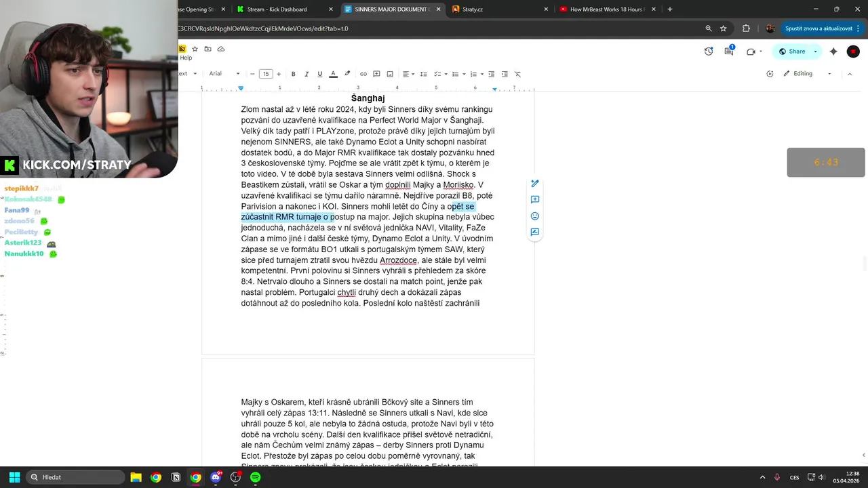Open the Help menu
Screen dimensions: 868x488
(186, 58)
